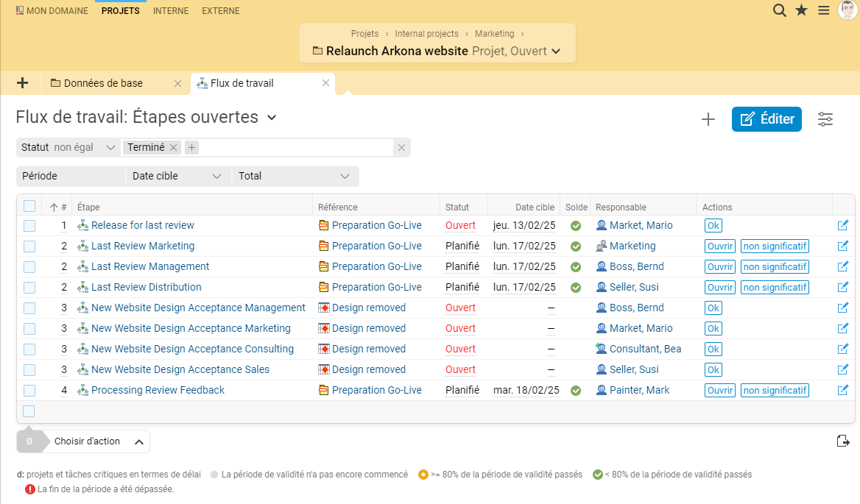Viewport: 860px width, 504px height.
Task: Sort by the Date cible column header
Action: 535,207
